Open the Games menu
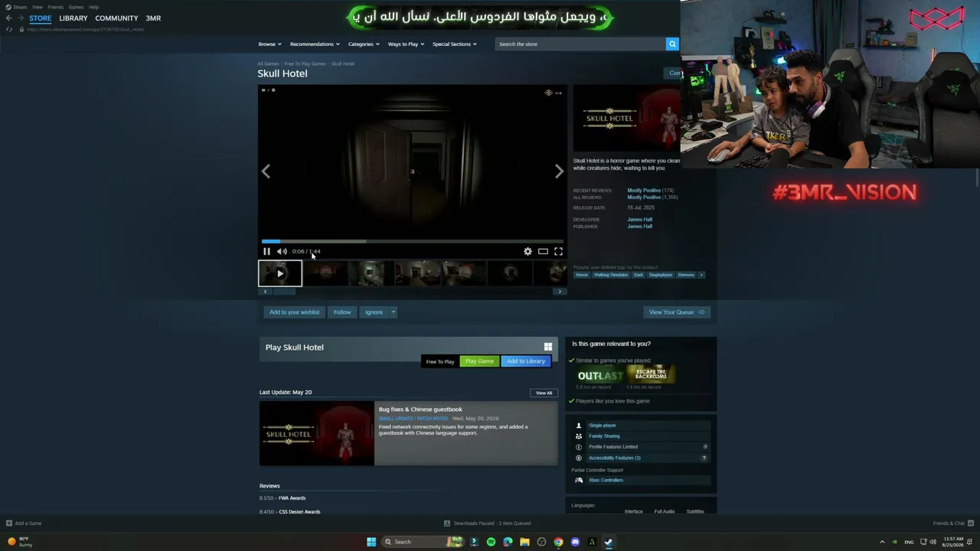The image size is (980, 551). pyautogui.click(x=76, y=7)
